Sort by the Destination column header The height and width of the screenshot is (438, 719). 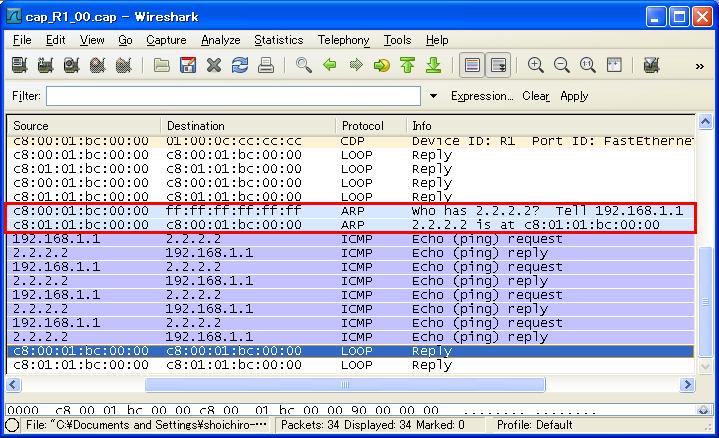[x=248, y=126]
